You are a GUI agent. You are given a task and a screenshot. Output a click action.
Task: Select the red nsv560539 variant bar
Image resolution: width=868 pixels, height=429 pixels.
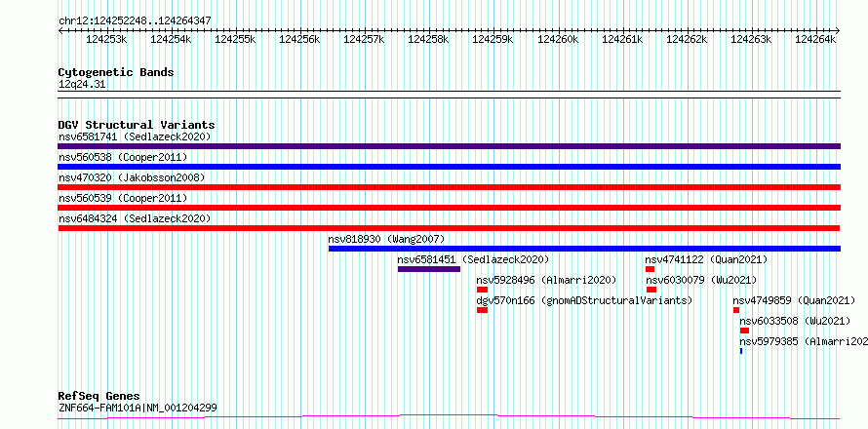449,208
